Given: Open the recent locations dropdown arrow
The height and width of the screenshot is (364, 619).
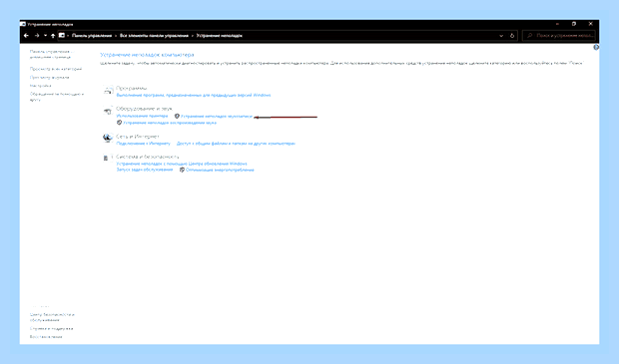Looking at the screenshot, I should 45,36.
